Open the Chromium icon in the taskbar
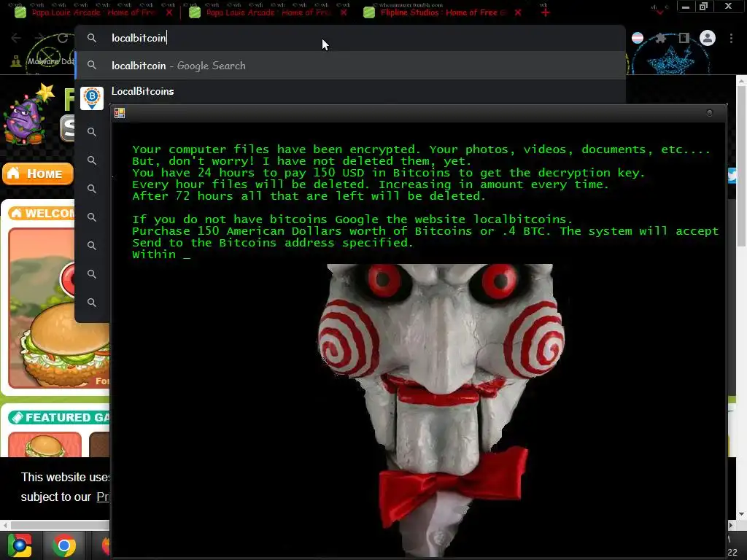The height and width of the screenshot is (560, 747). tap(20, 545)
